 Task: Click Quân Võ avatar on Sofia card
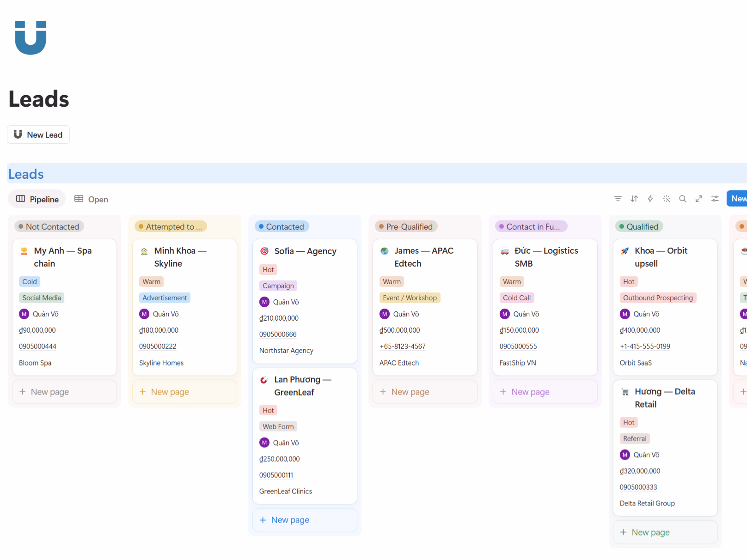tap(264, 302)
